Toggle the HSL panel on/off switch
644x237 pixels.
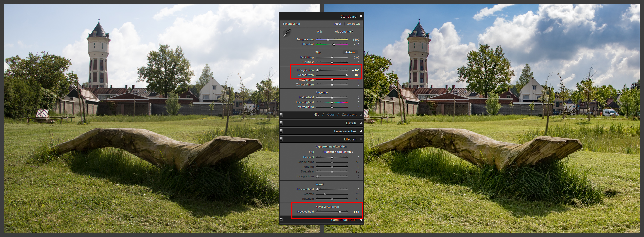tap(281, 115)
